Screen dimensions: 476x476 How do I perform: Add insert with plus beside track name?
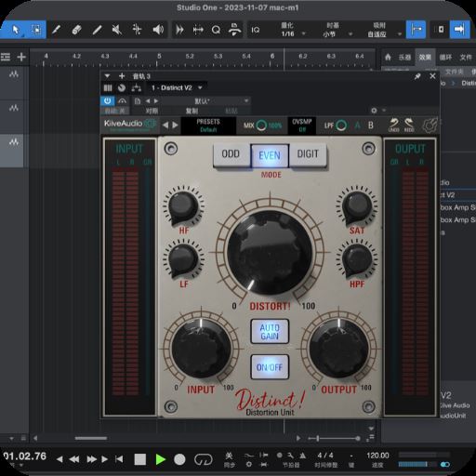(x=122, y=76)
